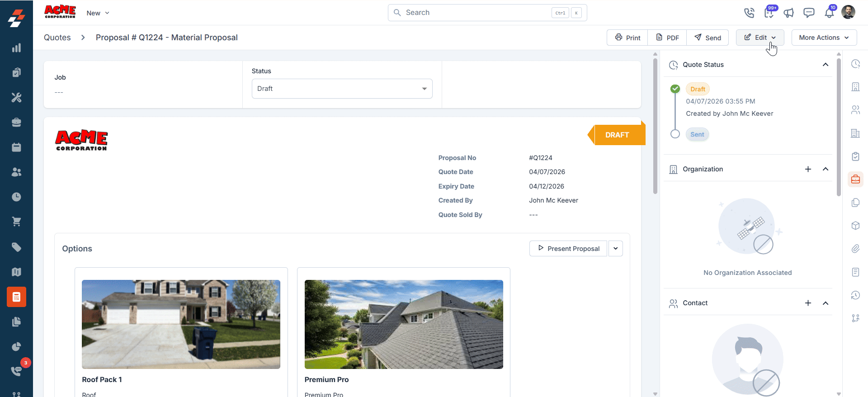The image size is (868, 397).
Task: Open the briefcase jobs icon in left sidebar
Action: click(x=16, y=122)
